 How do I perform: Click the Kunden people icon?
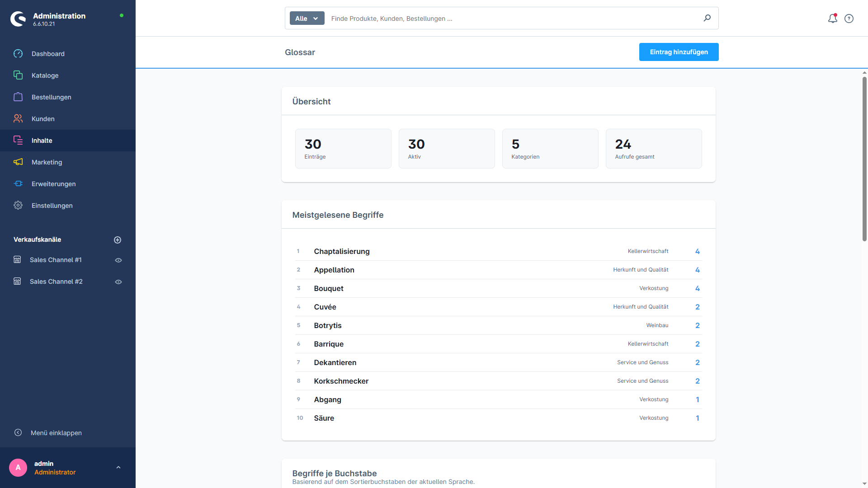coord(18,119)
